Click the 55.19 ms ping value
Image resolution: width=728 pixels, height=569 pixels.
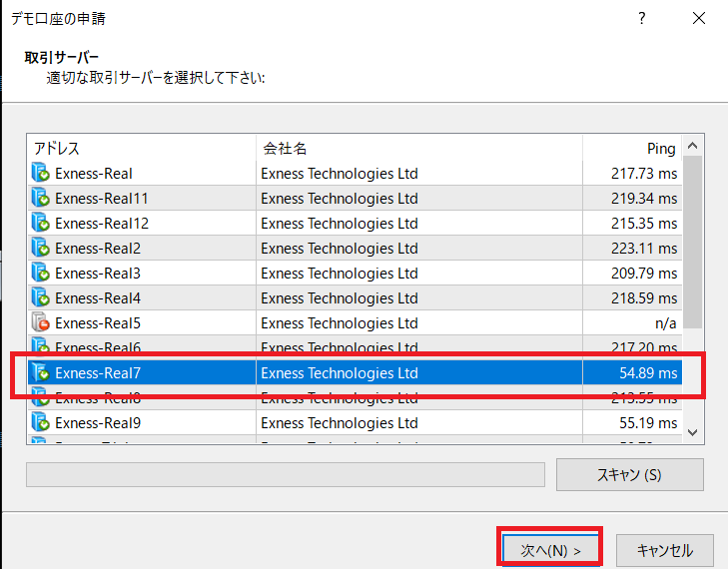(x=648, y=423)
